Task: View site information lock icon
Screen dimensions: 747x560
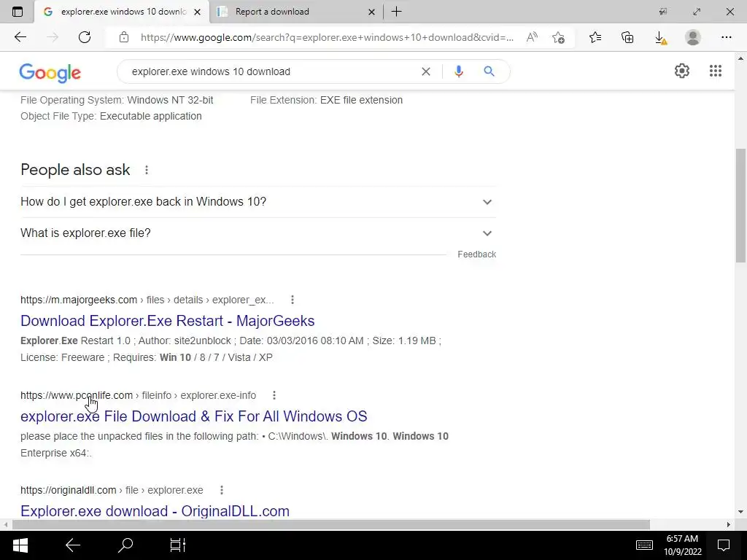Action: tap(124, 37)
